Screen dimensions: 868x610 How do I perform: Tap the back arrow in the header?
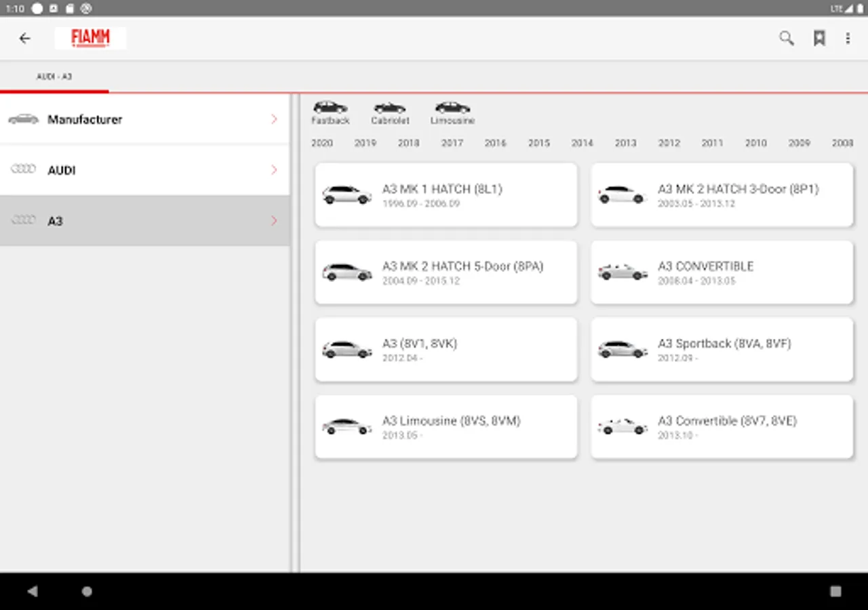pyautogui.click(x=25, y=39)
